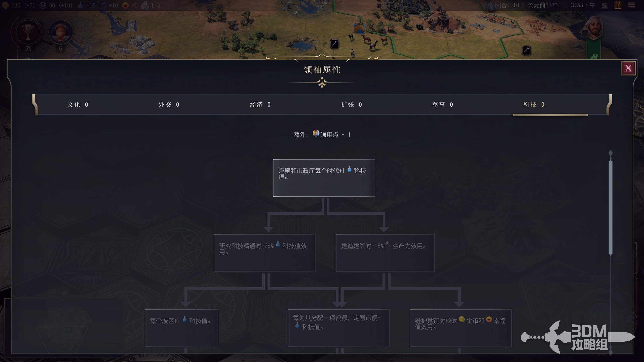Click the amphora age progress icon
The image size is (644, 362).
click(60, 32)
